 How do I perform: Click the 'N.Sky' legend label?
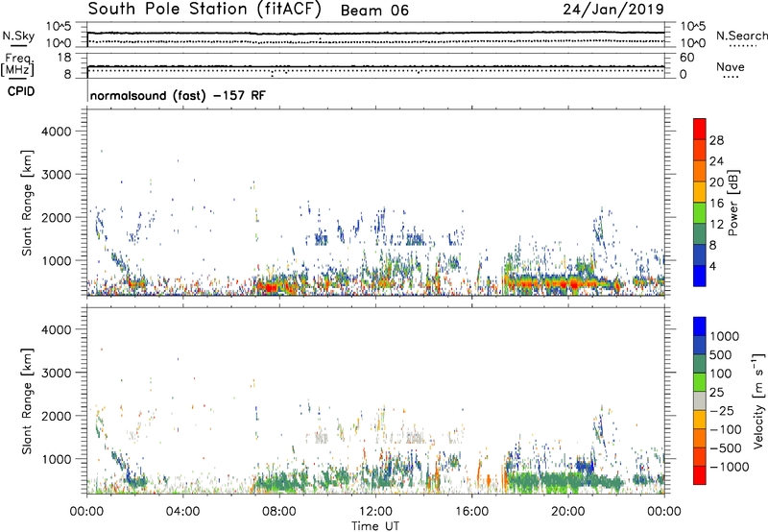click(18, 36)
